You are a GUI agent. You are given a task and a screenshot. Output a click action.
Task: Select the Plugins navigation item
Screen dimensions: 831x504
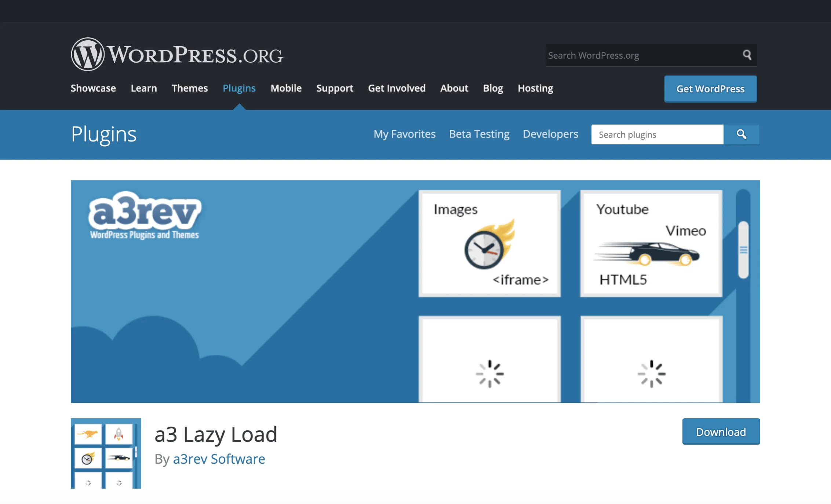239,88
